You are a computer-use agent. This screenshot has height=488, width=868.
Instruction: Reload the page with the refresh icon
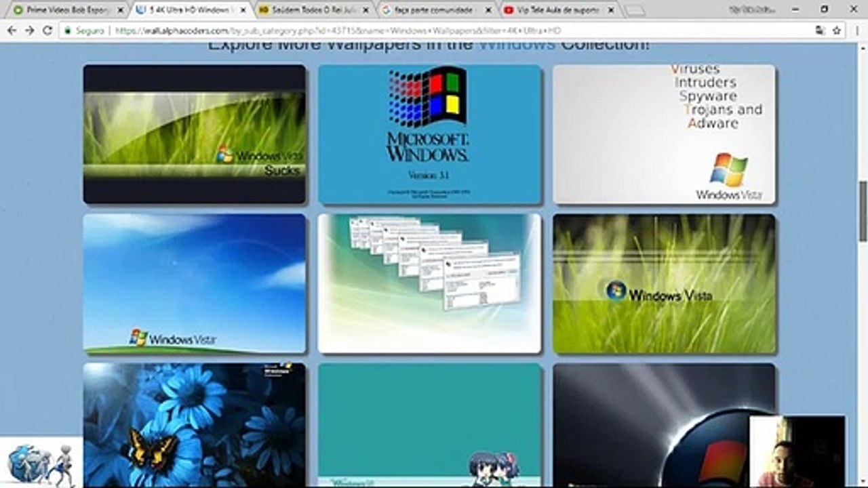tap(47, 30)
